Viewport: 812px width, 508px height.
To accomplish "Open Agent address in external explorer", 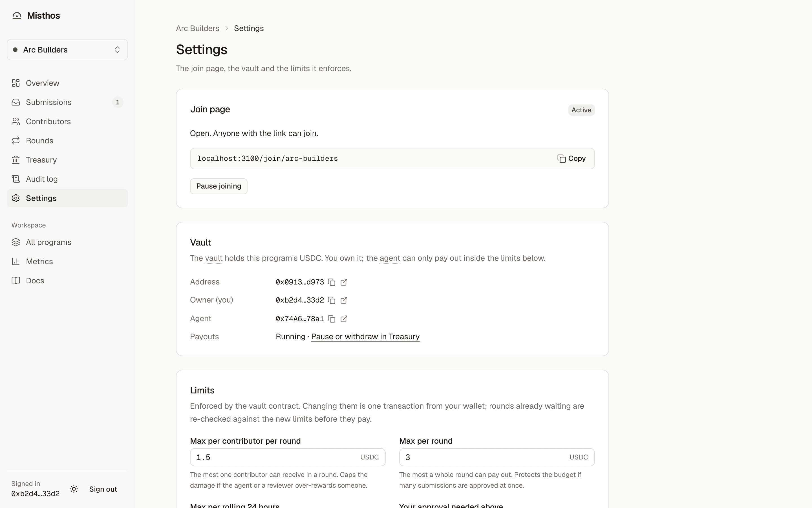I will 344,319.
